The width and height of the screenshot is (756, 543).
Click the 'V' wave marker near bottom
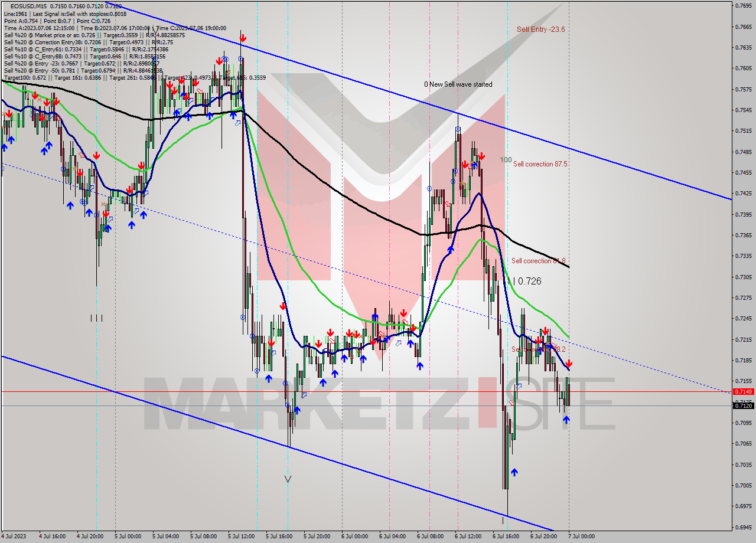(x=288, y=479)
